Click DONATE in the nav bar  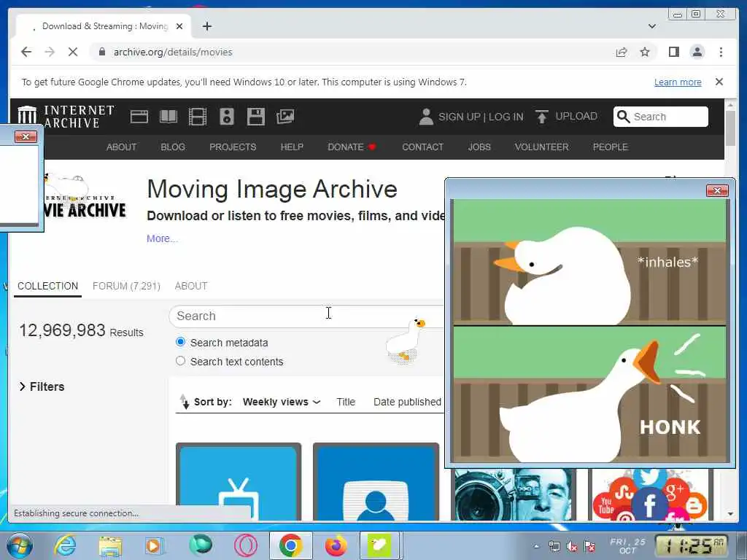click(352, 147)
